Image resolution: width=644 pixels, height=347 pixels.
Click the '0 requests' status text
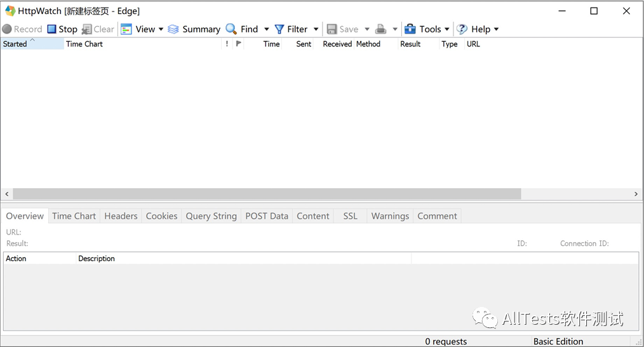pyautogui.click(x=446, y=341)
